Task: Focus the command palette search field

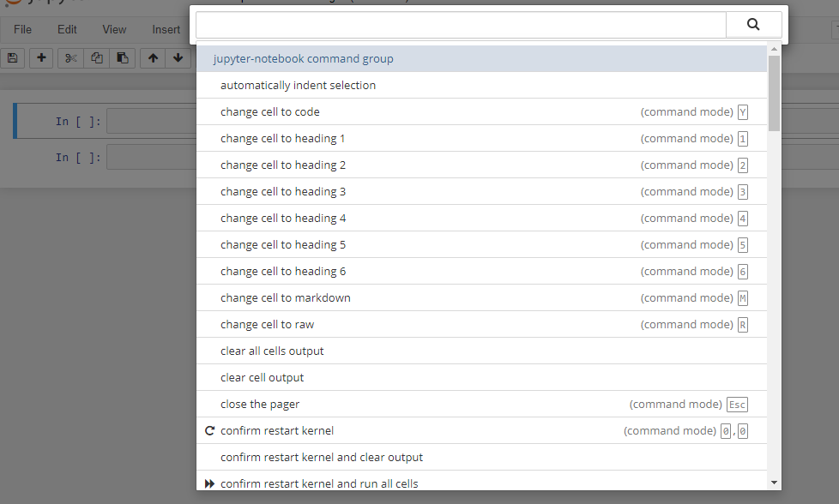Action: pos(461,25)
